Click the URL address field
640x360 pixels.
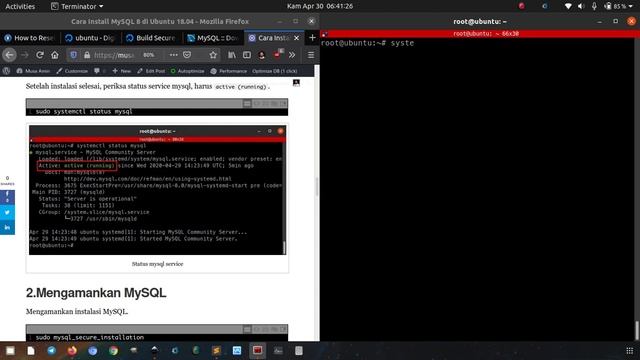pyautogui.click(x=114, y=55)
